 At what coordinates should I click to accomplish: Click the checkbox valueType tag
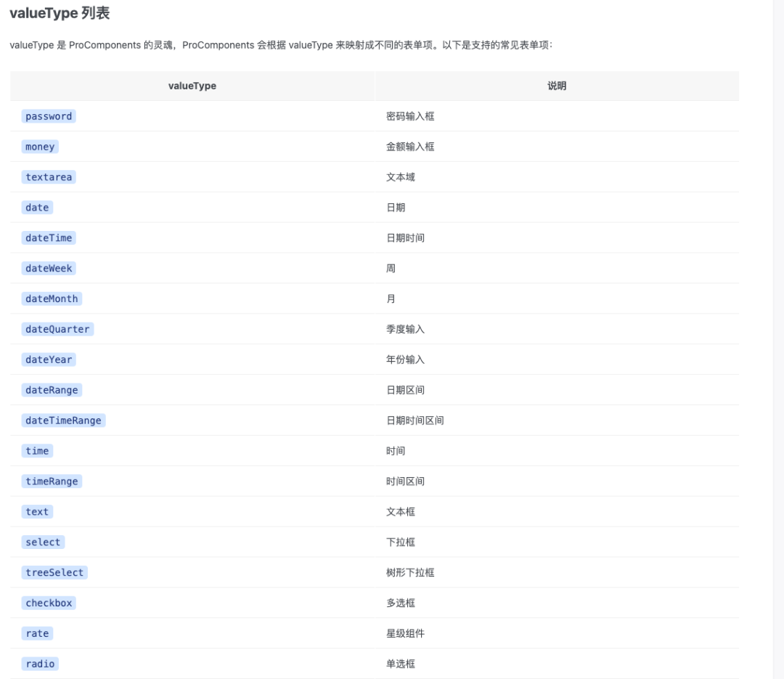pos(49,603)
